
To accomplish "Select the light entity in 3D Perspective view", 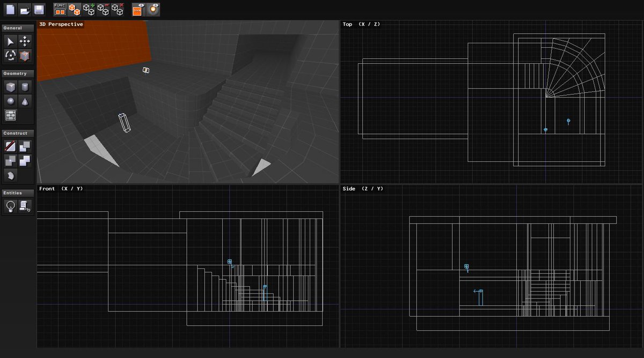I will click(146, 70).
